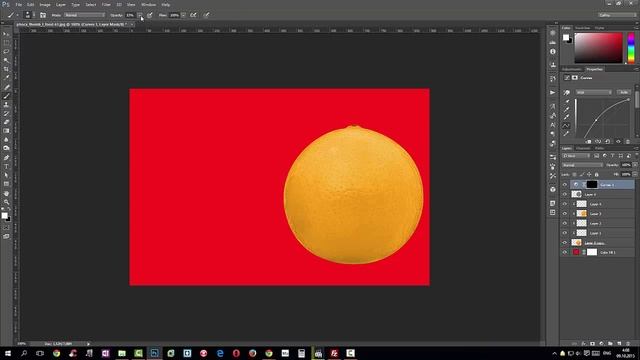Open the Image menu
The width and height of the screenshot is (640, 360).
tap(45, 4)
